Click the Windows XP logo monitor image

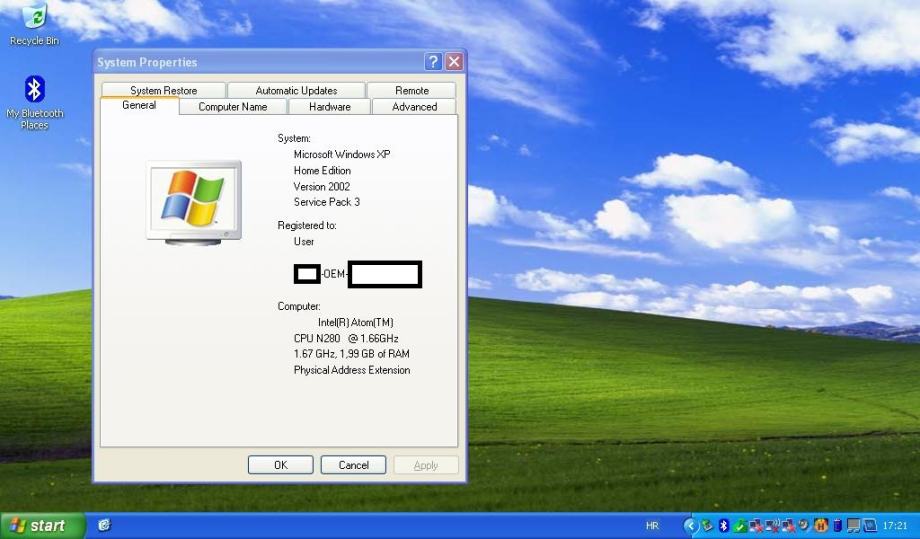(x=194, y=202)
